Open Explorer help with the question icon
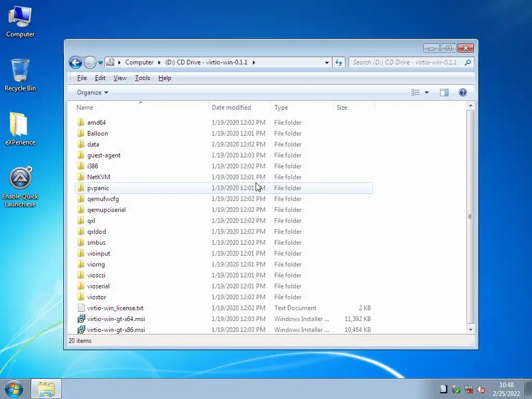Viewport: 532px width, 399px height. point(462,92)
